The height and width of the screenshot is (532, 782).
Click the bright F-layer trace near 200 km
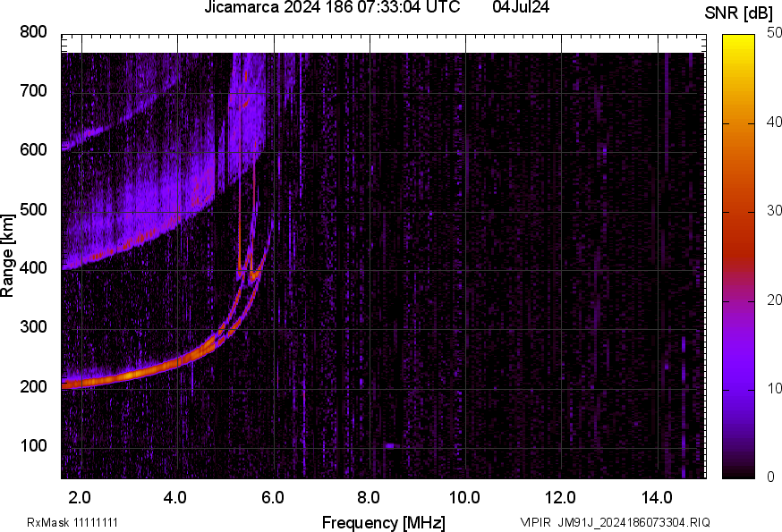click(130, 375)
